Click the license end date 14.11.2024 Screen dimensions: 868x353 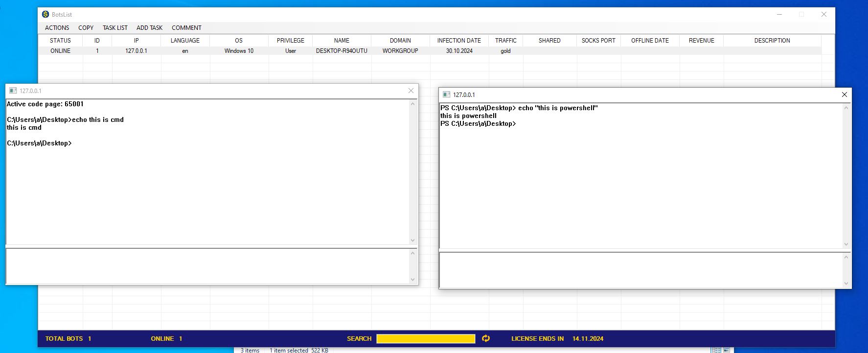click(x=588, y=338)
